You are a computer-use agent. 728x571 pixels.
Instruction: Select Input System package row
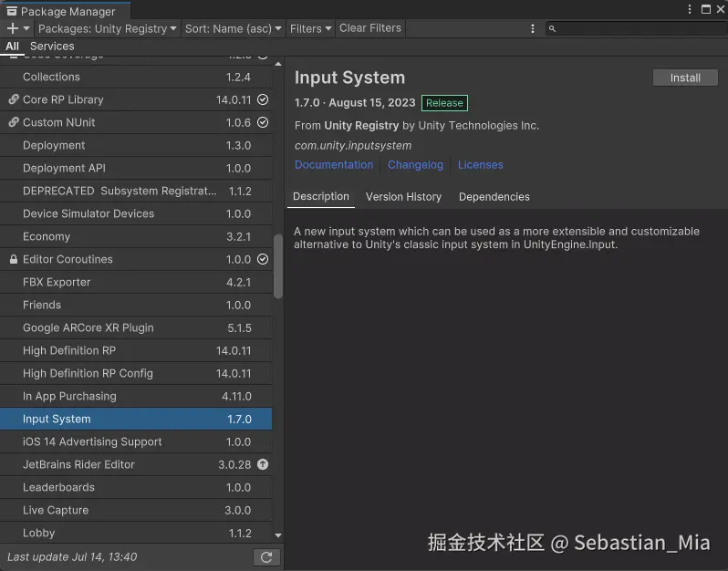(136, 419)
